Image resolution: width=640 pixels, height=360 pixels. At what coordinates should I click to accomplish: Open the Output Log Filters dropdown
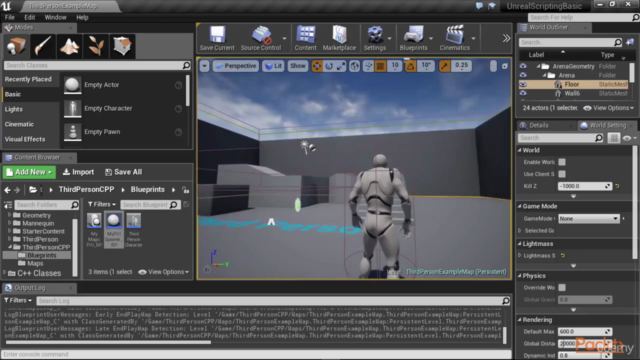18,300
